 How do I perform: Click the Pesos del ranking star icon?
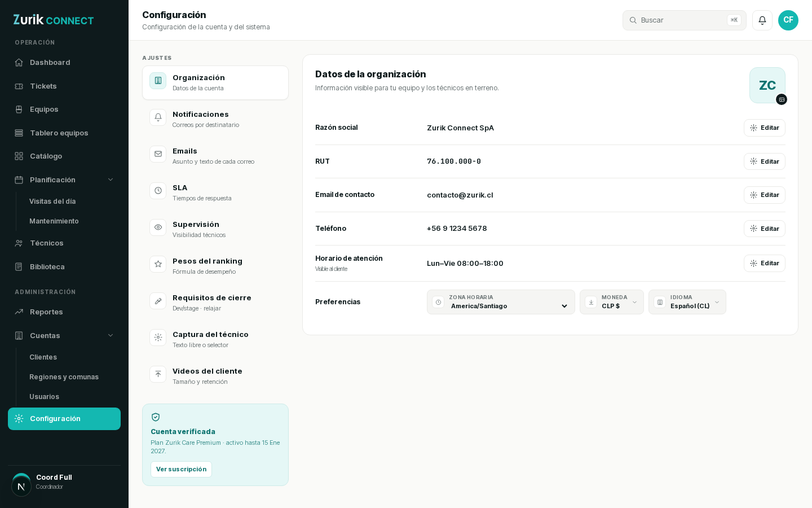tap(158, 264)
